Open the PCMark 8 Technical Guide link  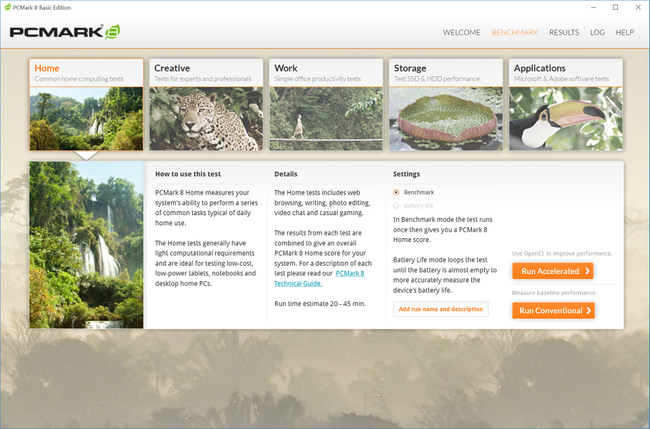pyautogui.click(x=319, y=279)
